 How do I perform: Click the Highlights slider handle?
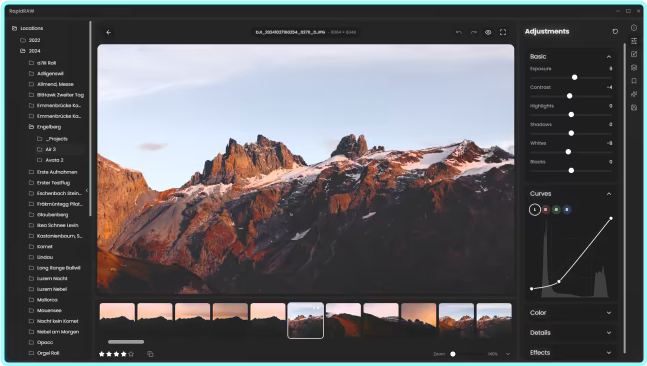[x=571, y=114]
